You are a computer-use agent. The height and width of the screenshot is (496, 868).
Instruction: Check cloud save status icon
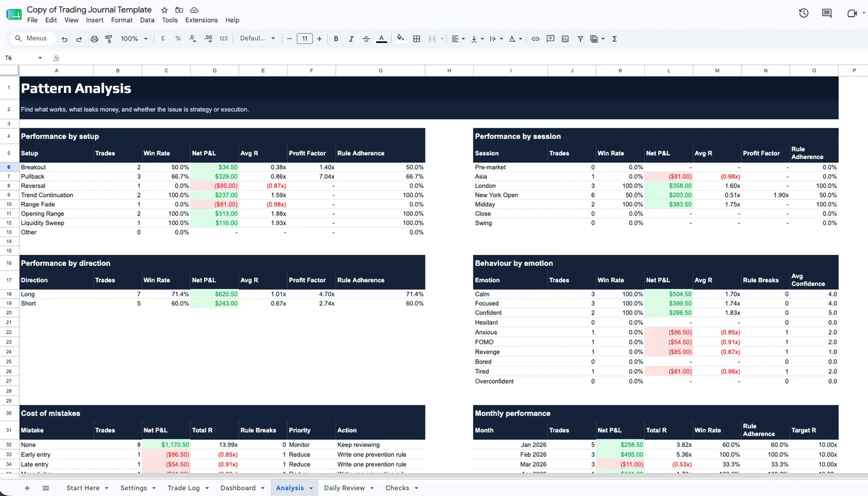(194, 10)
